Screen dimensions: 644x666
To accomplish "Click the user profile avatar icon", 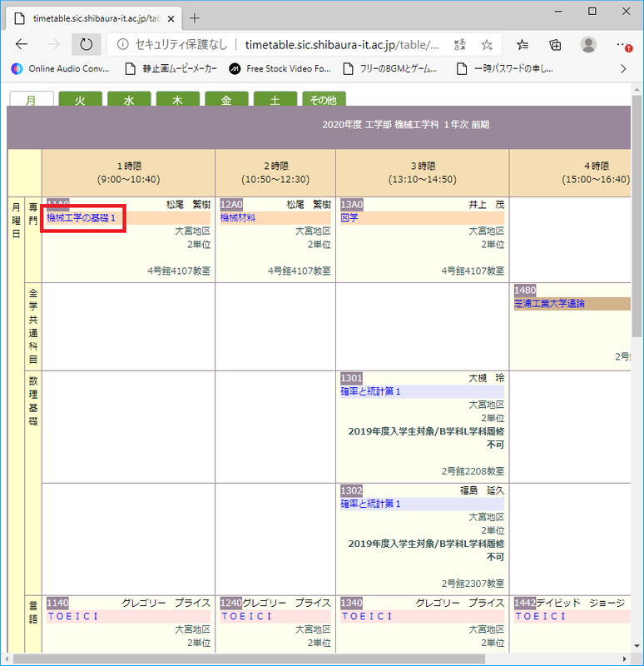I will [x=588, y=44].
